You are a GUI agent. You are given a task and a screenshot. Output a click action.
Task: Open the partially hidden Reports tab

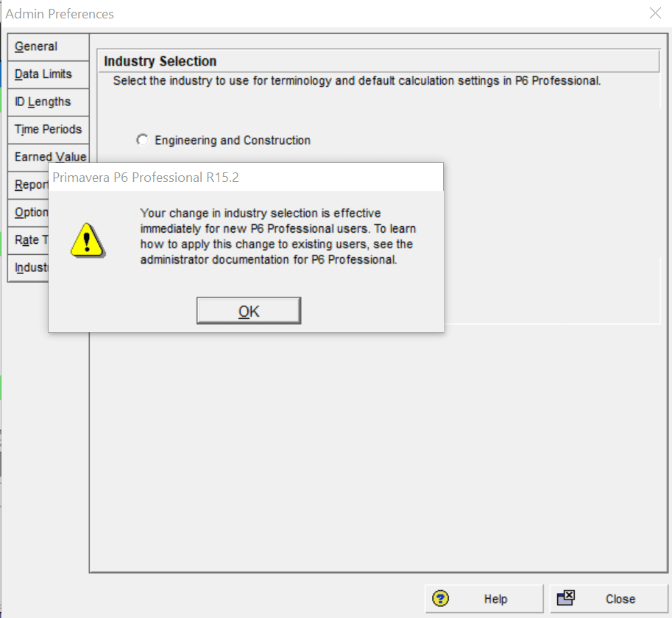(28, 184)
